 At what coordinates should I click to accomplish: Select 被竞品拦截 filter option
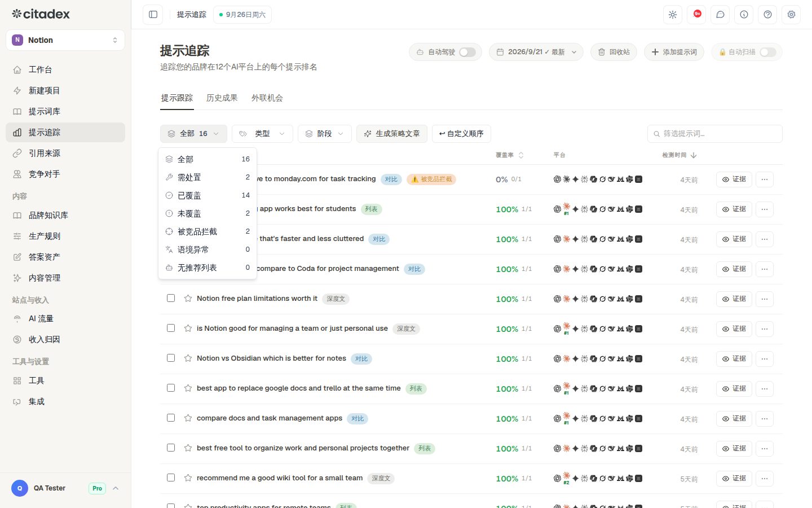coord(208,231)
